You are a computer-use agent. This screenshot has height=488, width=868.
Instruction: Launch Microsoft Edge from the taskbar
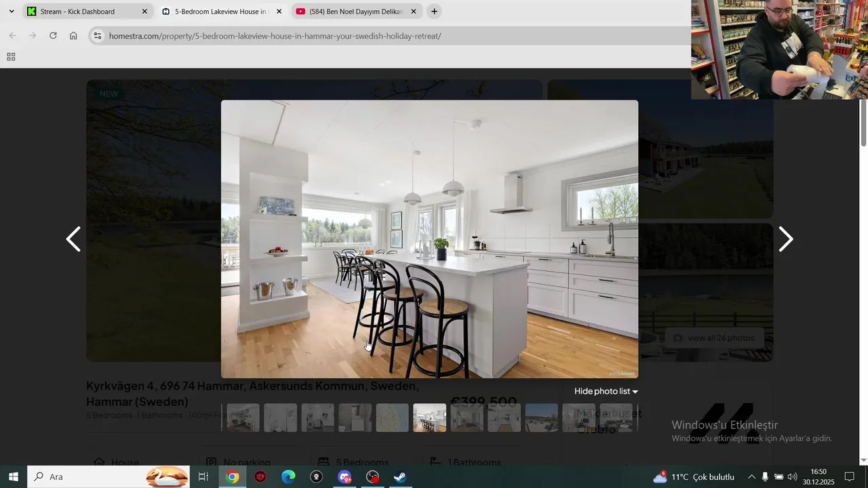[288, 476]
